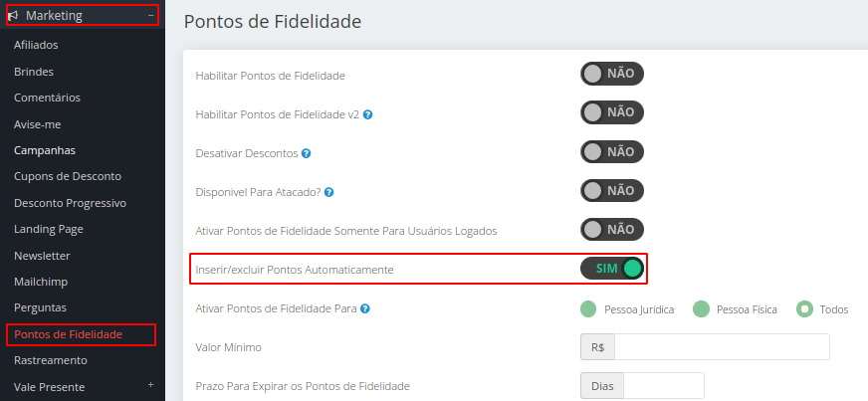Click help icon beside Disponível Para Atacado
This screenshot has height=401, width=868.
pos(328,192)
